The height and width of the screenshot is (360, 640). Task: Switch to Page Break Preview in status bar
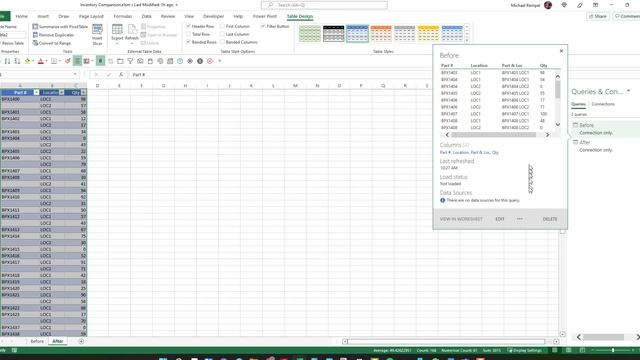coord(582,350)
